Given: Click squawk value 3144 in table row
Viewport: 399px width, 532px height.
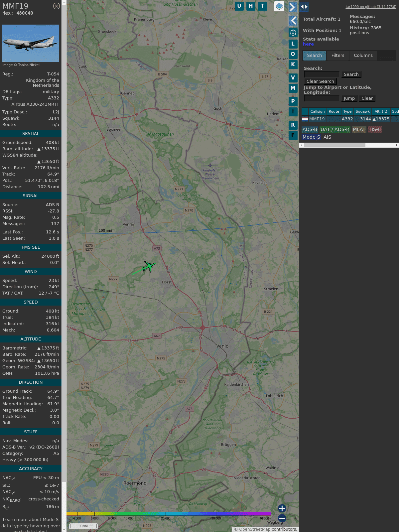Looking at the screenshot, I should [365, 119].
